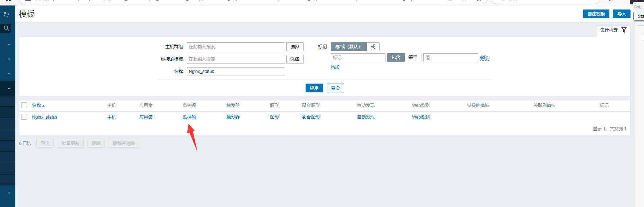The width and height of the screenshot is (644, 207).
Task: Reset the filter with 重设 button
Action: click(x=335, y=88)
